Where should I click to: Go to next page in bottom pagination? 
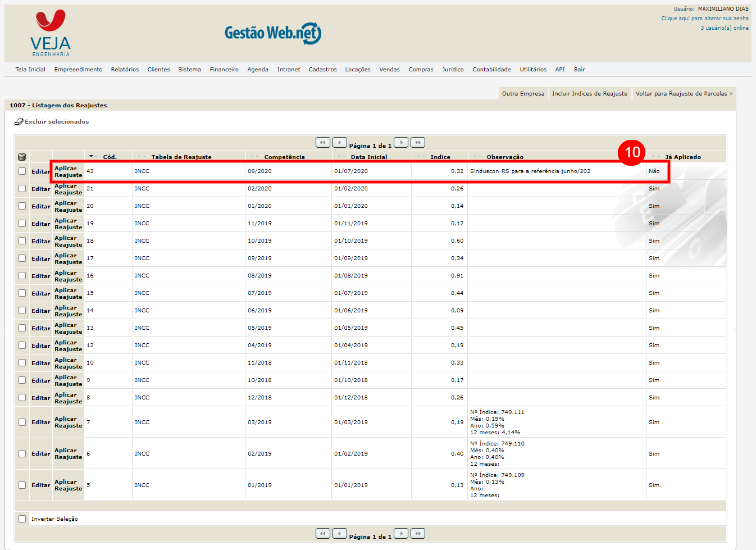(401, 534)
